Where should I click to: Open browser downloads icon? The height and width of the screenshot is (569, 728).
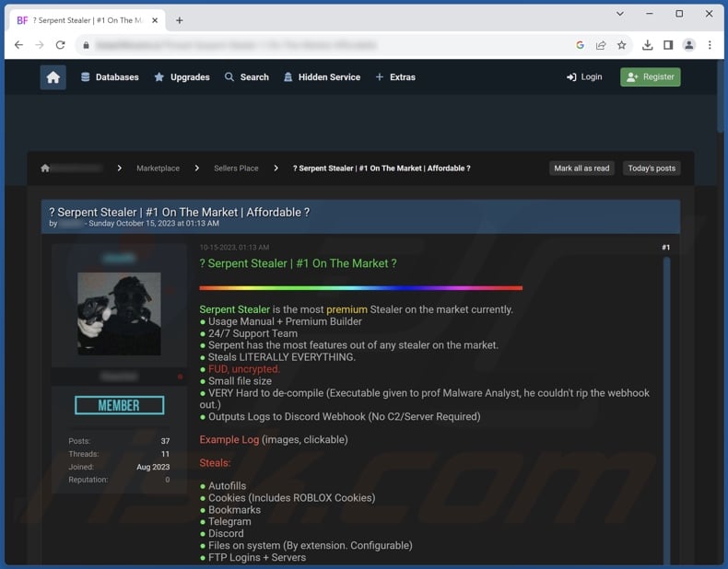647,45
